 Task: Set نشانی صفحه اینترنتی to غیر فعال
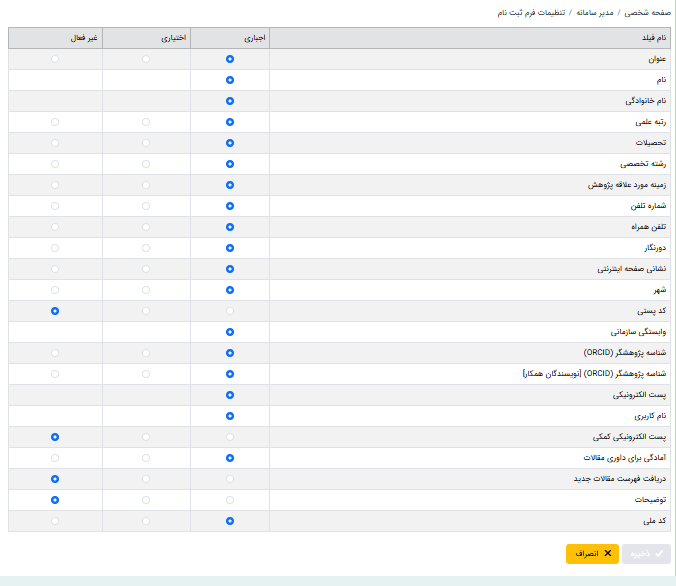click(55, 269)
